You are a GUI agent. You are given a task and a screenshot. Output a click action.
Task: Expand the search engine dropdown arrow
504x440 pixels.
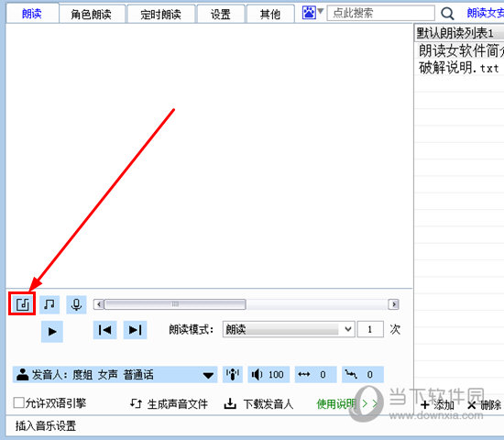click(321, 11)
